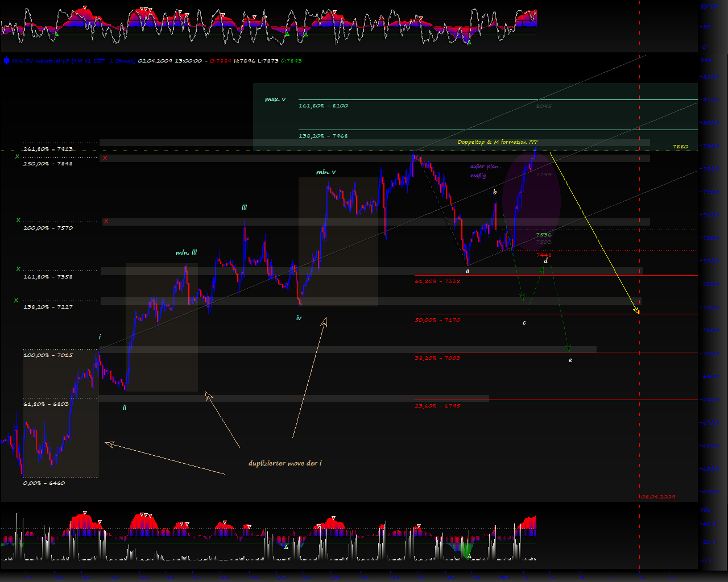Select the 'min. v' wave label
The width and height of the screenshot is (728, 582).
pyautogui.click(x=326, y=172)
